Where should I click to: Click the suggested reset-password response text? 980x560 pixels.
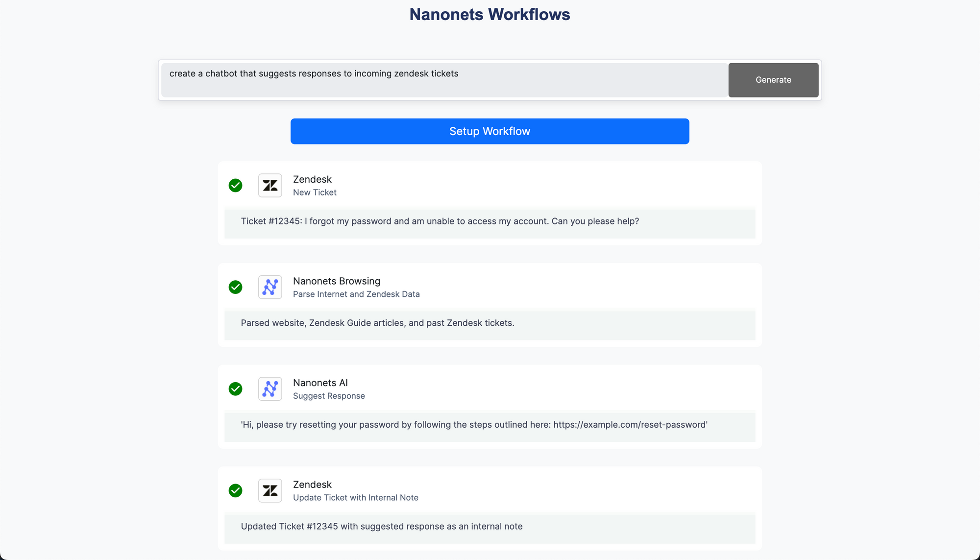[474, 425]
